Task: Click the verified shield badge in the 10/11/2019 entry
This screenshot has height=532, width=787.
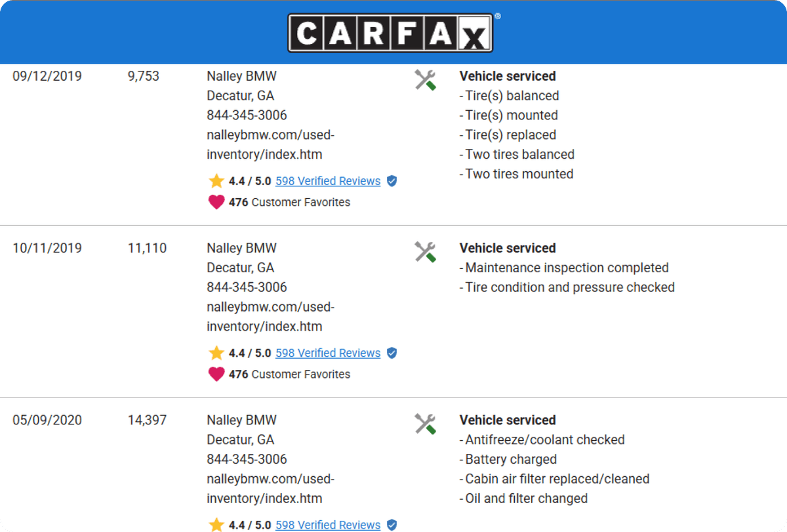Action: click(392, 353)
